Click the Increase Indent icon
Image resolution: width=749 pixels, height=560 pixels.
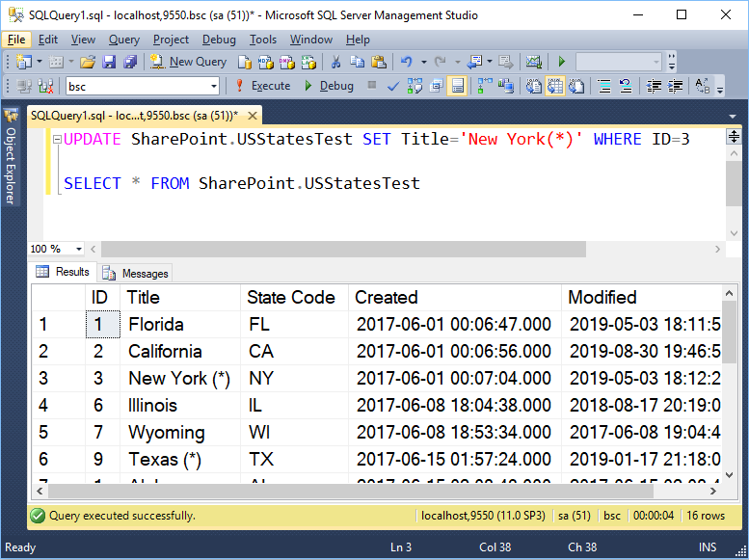675,86
